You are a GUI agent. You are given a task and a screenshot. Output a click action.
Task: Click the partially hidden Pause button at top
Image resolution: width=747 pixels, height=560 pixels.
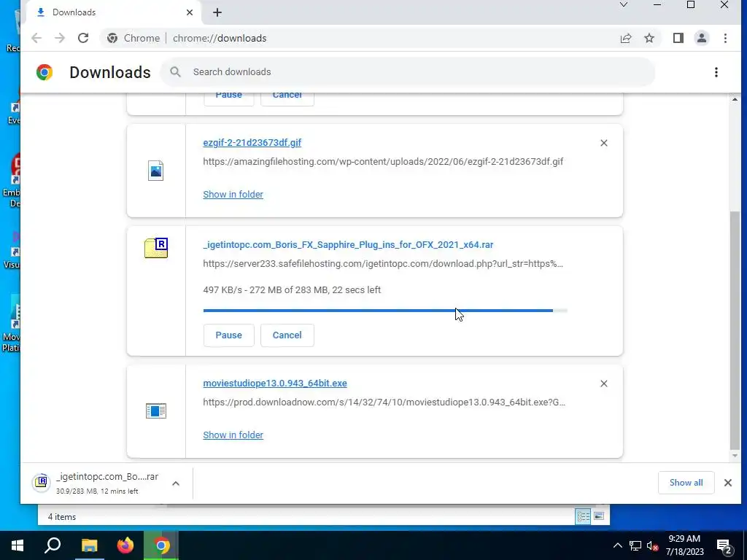pyautogui.click(x=228, y=99)
